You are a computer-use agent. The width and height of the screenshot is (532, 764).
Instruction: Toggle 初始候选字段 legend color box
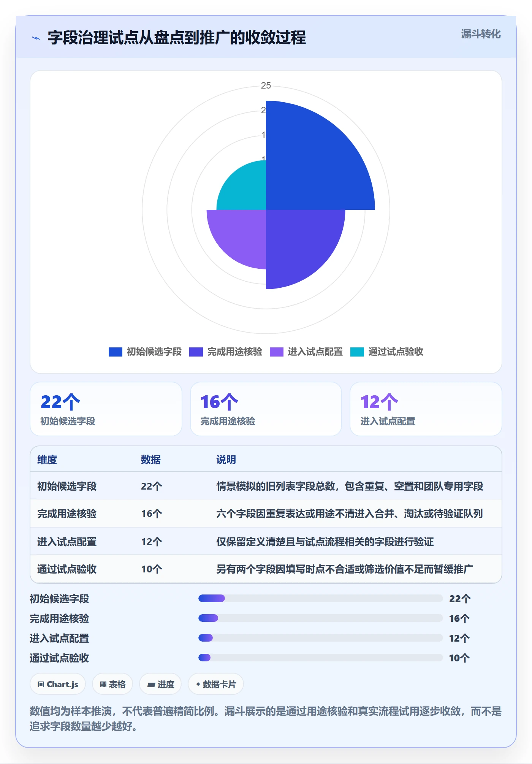tap(115, 352)
